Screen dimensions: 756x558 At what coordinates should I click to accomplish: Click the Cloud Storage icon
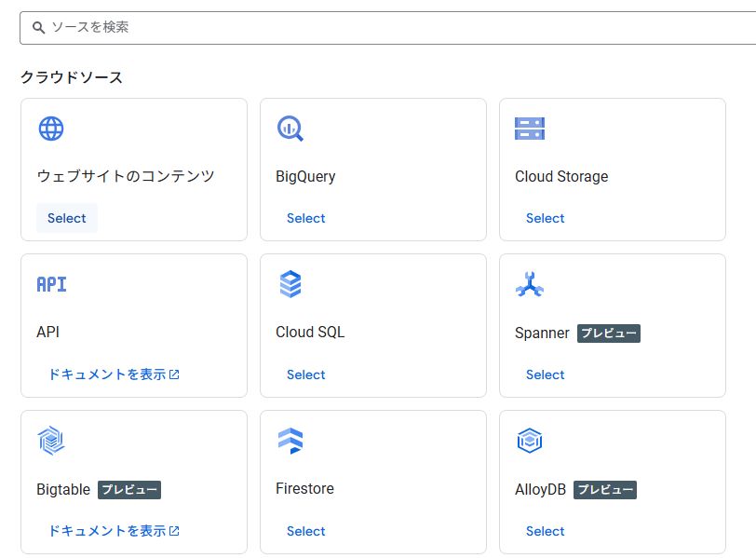tap(530, 129)
